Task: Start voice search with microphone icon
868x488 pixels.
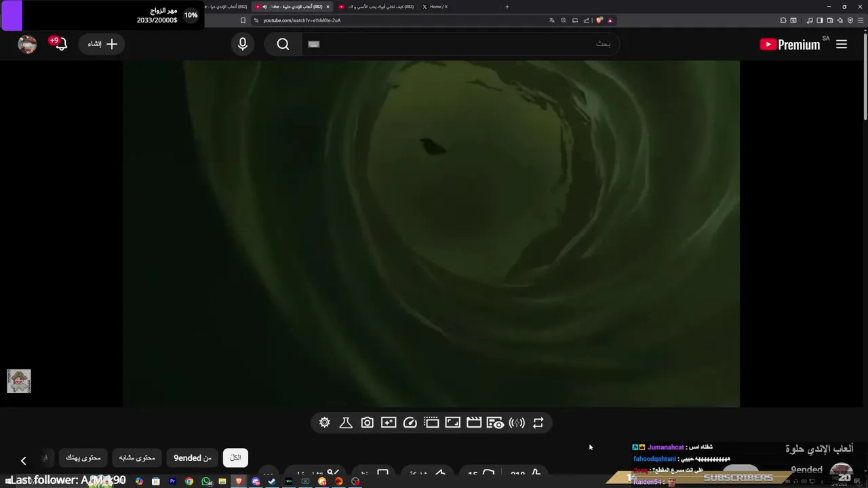Action: pos(243,44)
